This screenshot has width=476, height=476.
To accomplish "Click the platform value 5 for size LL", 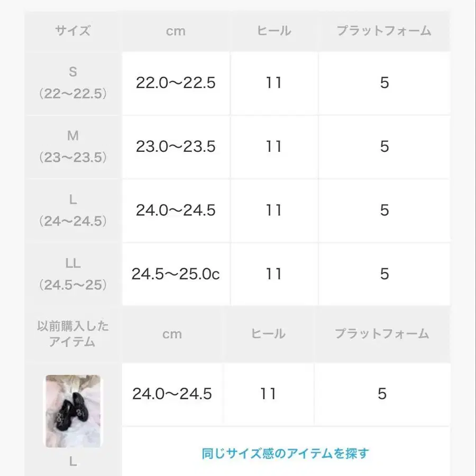I will click(x=385, y=274).
